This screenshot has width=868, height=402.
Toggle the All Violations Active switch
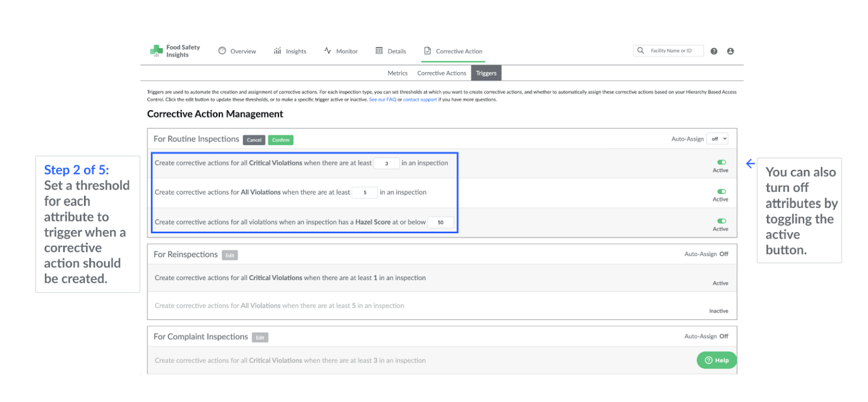(x=722, y=192)
